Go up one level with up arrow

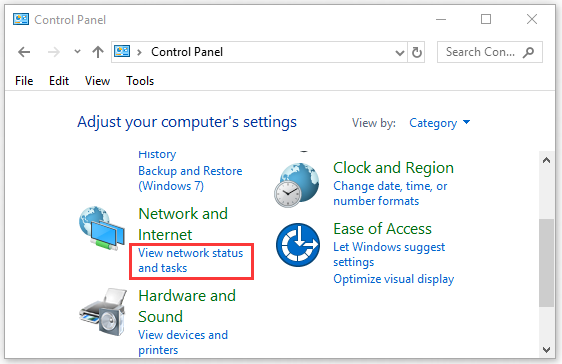98,52
